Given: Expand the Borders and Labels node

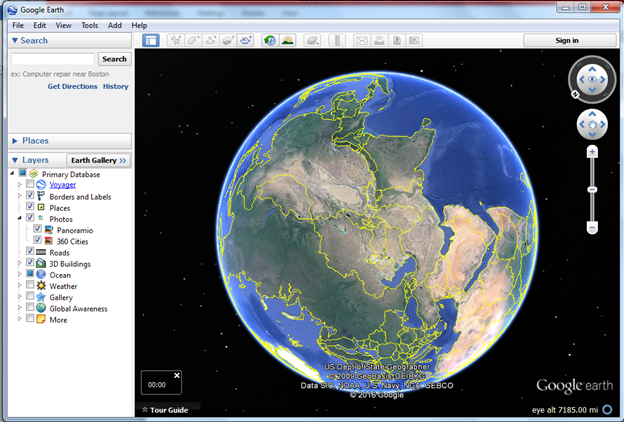Looking at the screenshot, I should 20,195.
